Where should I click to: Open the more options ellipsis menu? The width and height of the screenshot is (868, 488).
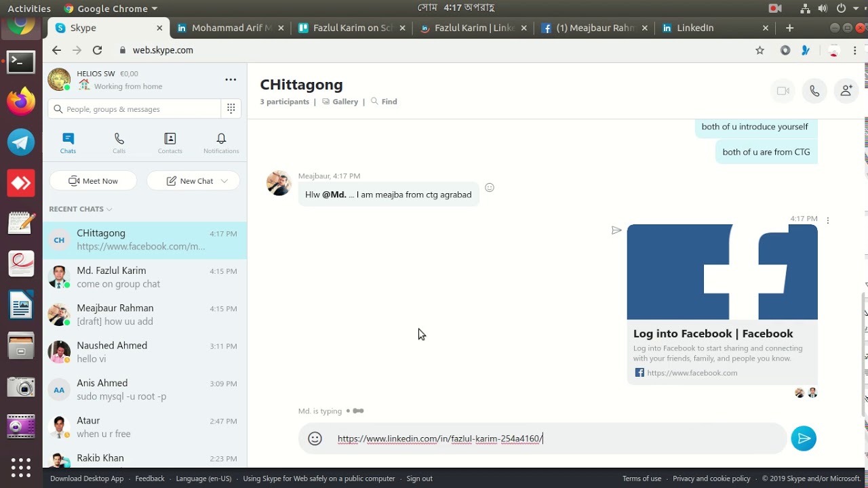[x=231, y=79]
